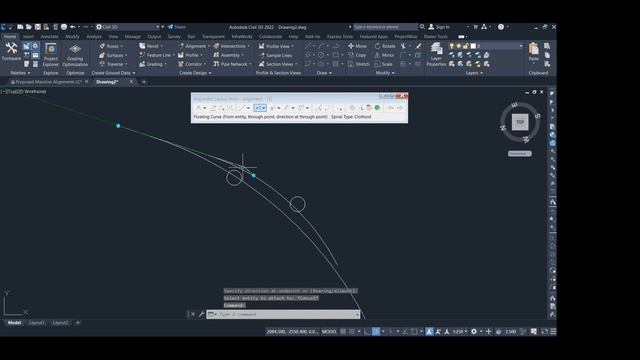640x360 pixels.
Task: Add a new drawing tab with plus
Action: coord(144,82)
